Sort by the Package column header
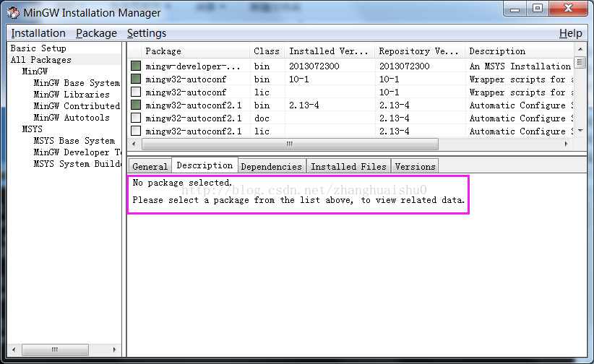Image resolution: width=594 pixels, height=364 pixels. pos(195,51)
